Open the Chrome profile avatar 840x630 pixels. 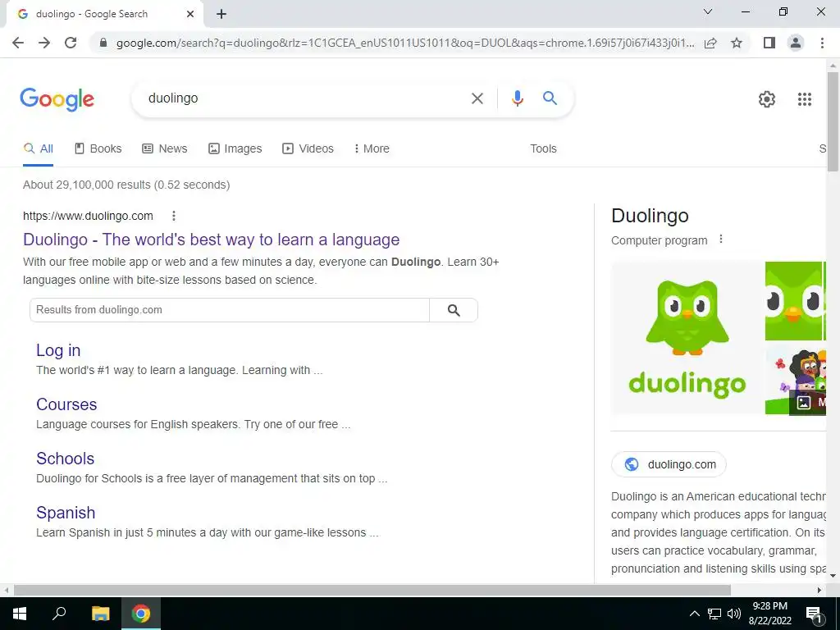click(796, 43)
